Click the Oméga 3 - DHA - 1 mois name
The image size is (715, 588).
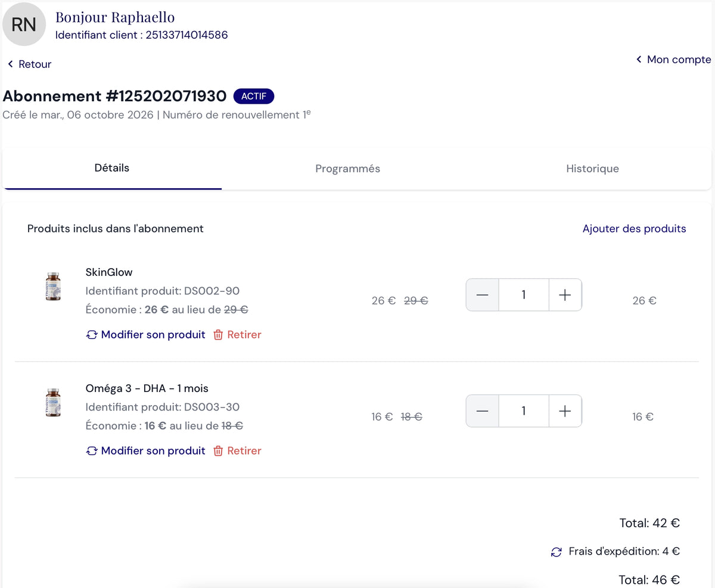[x=147, y=388]
